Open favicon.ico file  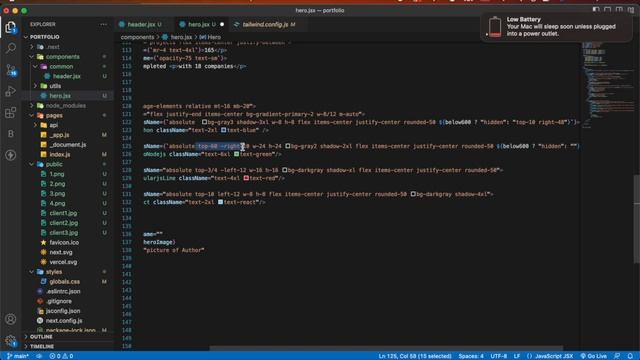click(64, 242)
